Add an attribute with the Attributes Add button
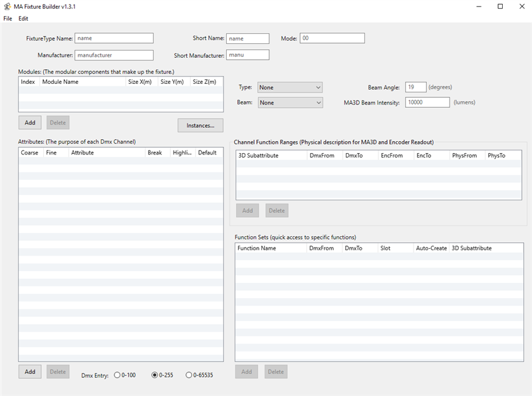This screenshot has width=532, height=396. 30,371
